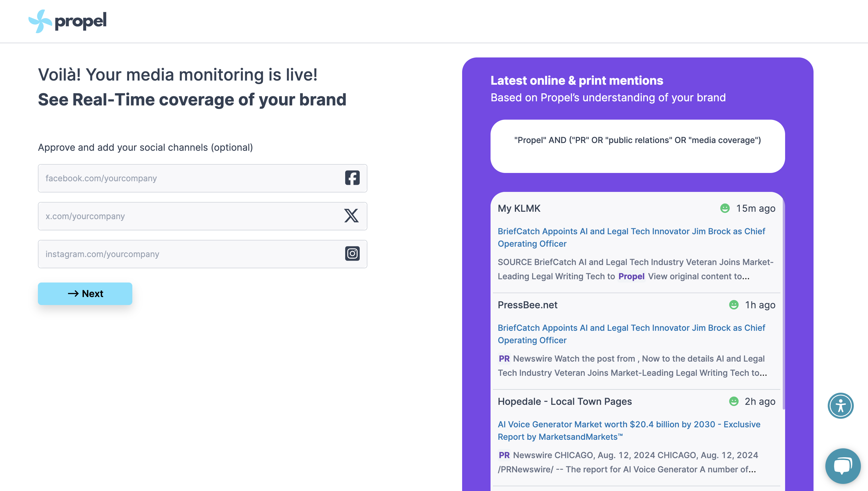Click the highlighted "Propel" keyword in My KLMK snippet
The width and height of the screenshot is (868, 491).
coord(631,276)
